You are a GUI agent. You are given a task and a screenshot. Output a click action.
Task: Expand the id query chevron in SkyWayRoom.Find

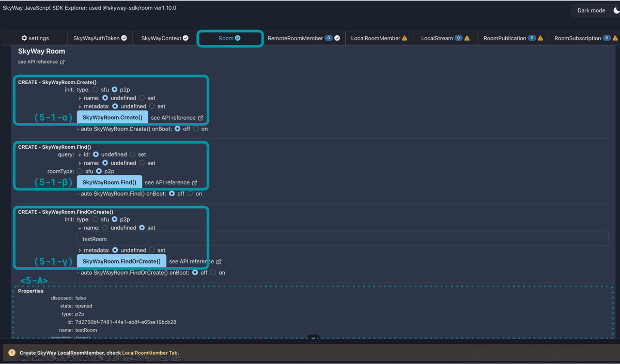pos(79,154)
